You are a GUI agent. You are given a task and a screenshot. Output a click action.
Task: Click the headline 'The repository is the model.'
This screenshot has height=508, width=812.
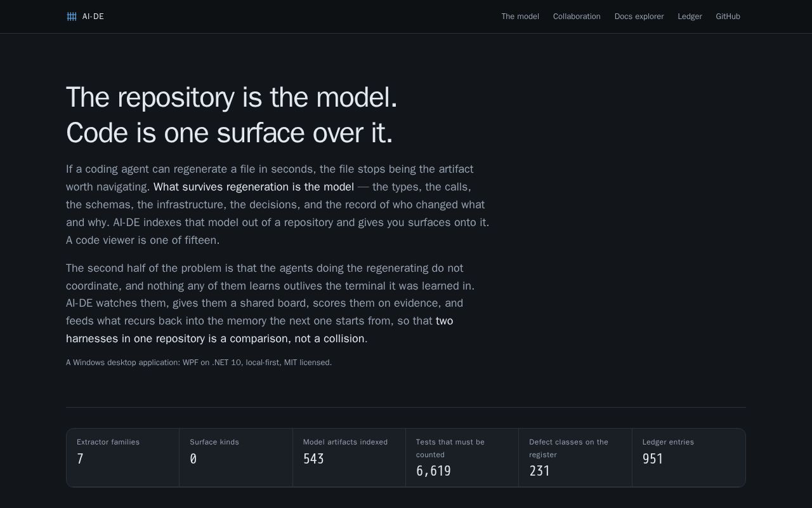coord(232,98)
